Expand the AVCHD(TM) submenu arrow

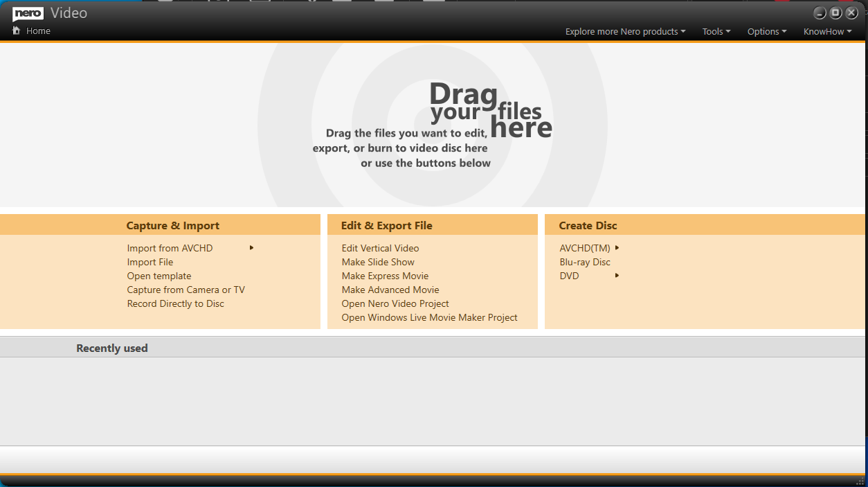click(x=617, y=247)
